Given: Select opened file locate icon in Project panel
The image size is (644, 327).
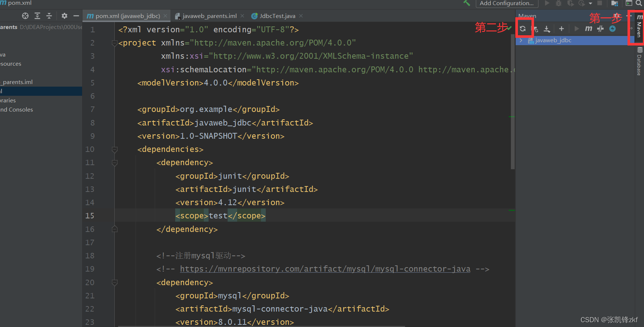Looking at the screenshot, I should [x=25, y=16].
